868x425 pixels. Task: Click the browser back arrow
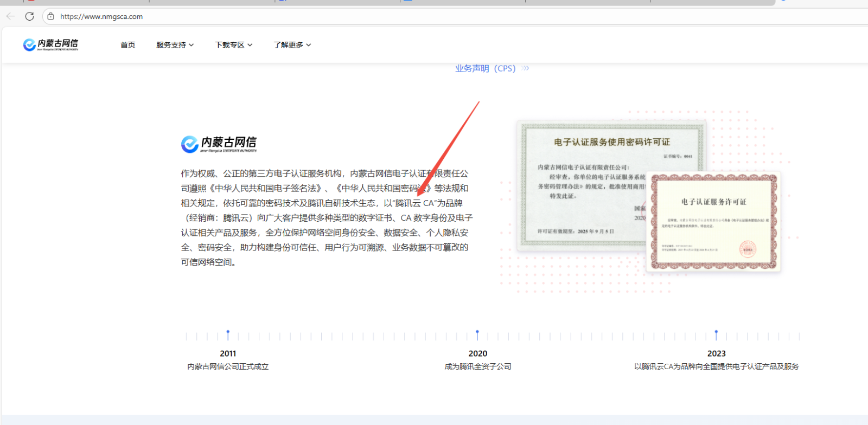click(x=10, y=16)
